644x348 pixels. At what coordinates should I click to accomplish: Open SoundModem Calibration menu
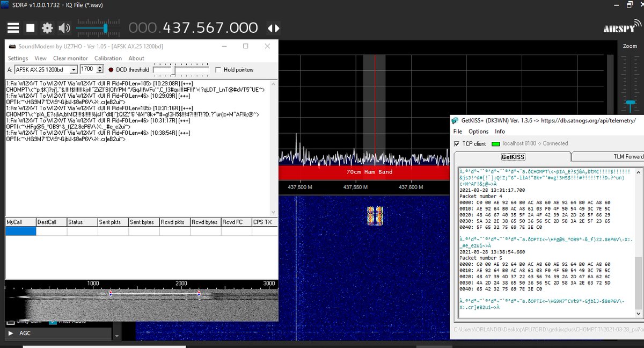coord(108,58)
